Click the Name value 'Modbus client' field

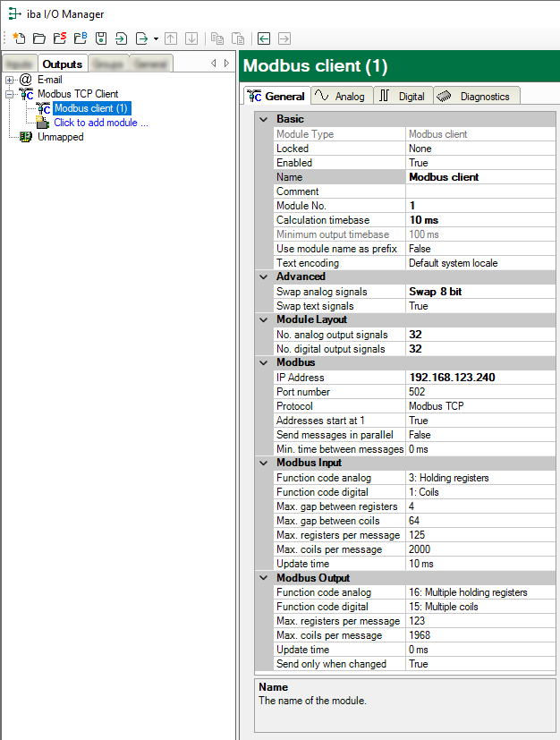click(x=480, y=177)
